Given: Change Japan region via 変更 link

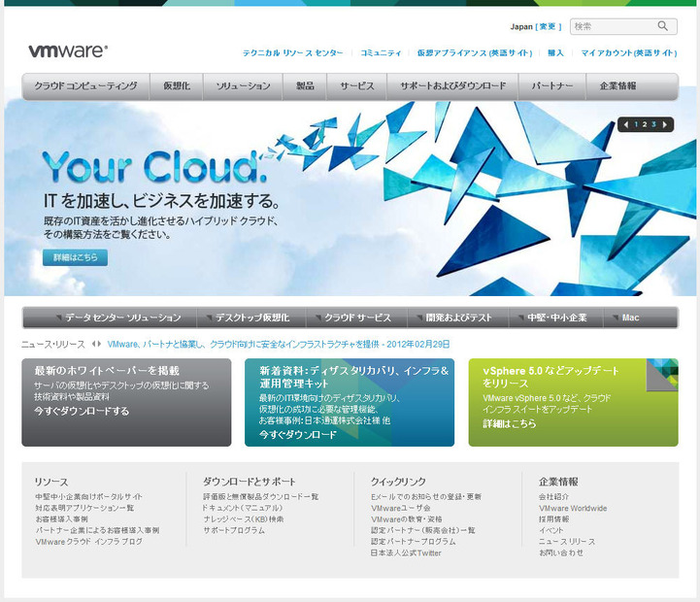Looking at the screenshot, I should coord(549,27).
